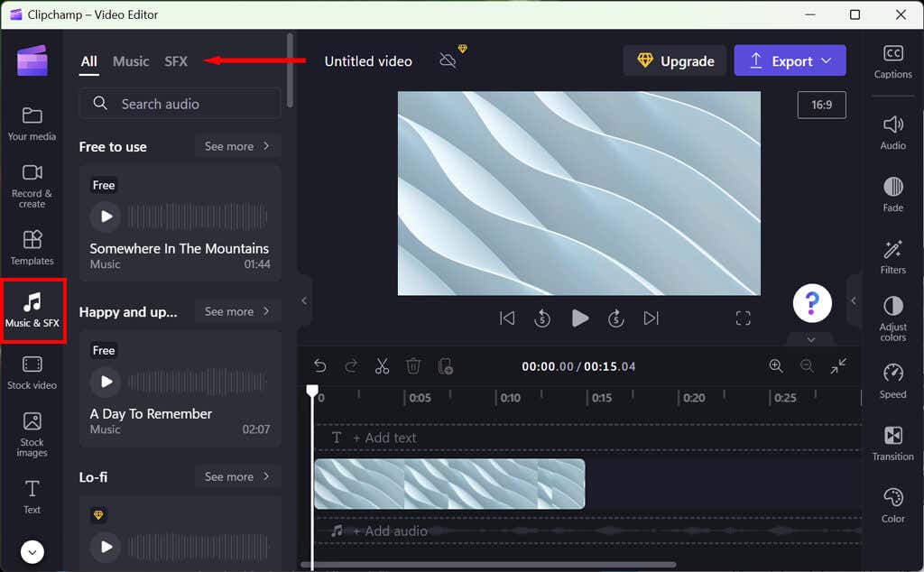The height and width of the screenshot is (572, 924).
Task: Zoom in on the timeline
Action: tap(776, 365)
